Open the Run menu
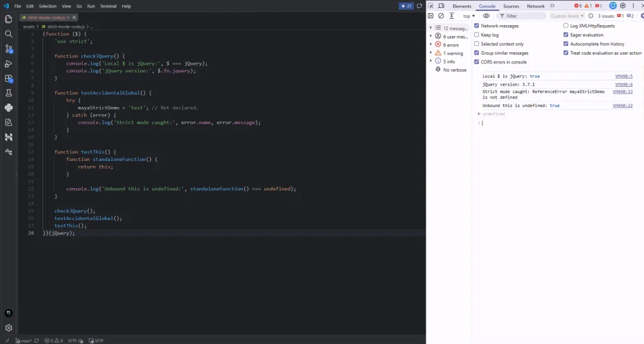Viewport: 644px width, 344px height. (x=91, y=6)
